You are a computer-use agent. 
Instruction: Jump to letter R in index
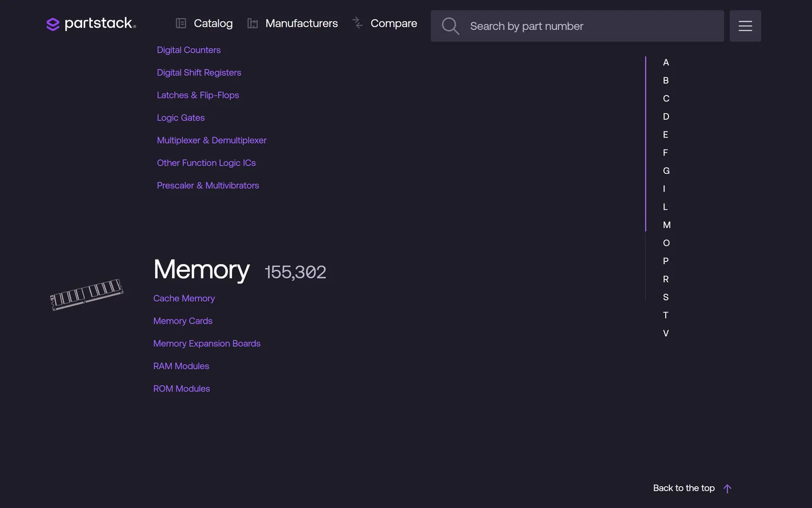click(666, 279)
